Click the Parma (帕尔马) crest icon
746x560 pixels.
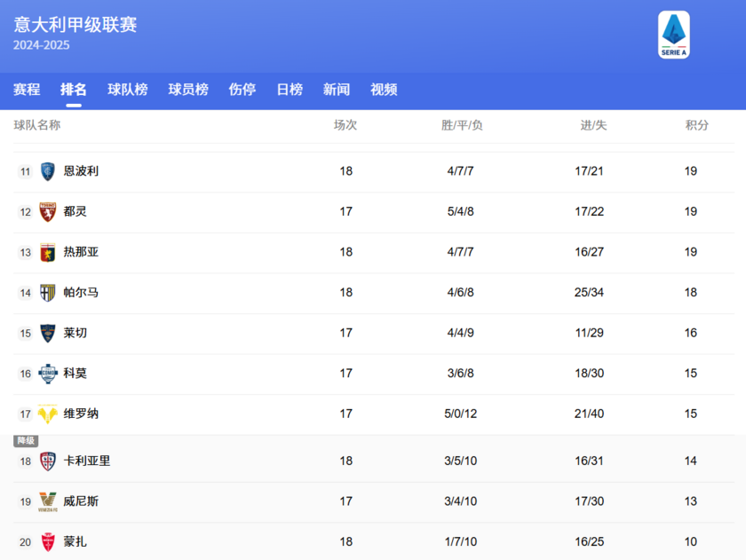46,292
